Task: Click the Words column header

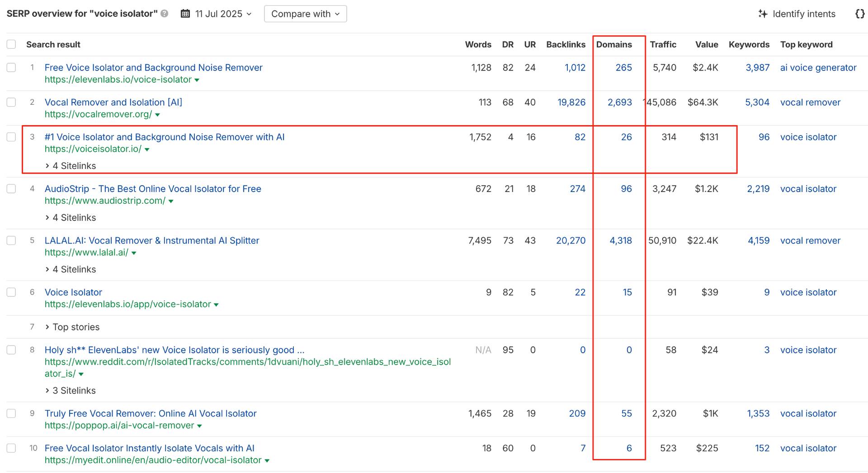Action: [478, 44]
